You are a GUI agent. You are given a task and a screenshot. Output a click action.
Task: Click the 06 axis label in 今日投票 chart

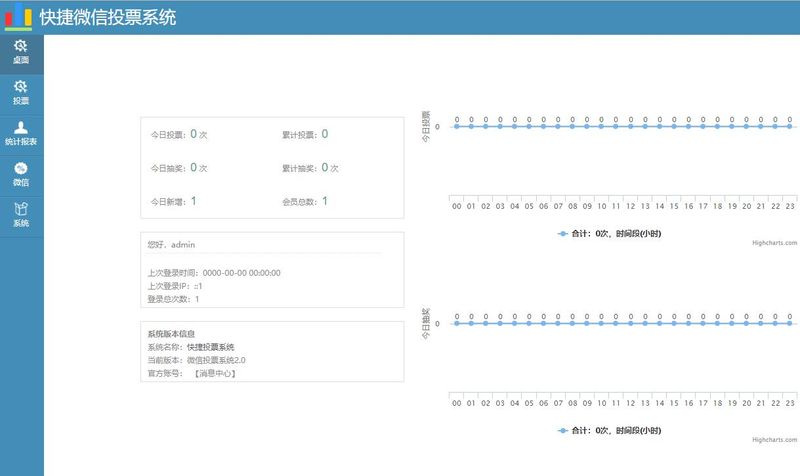(543, 206)
